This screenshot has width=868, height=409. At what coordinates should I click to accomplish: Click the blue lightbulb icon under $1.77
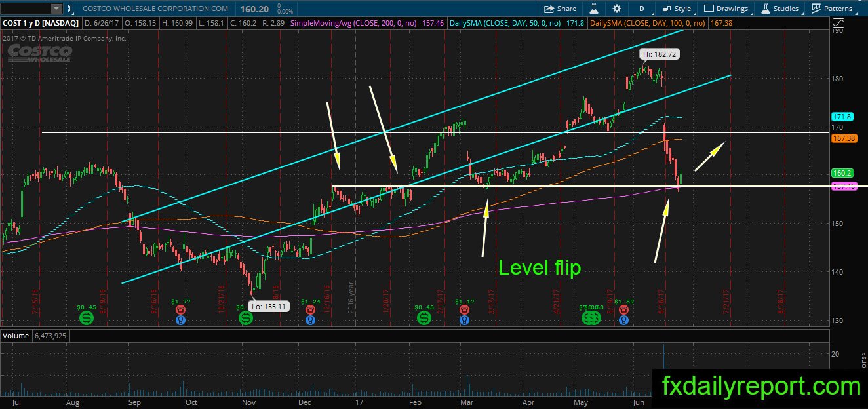coord(180,320)
